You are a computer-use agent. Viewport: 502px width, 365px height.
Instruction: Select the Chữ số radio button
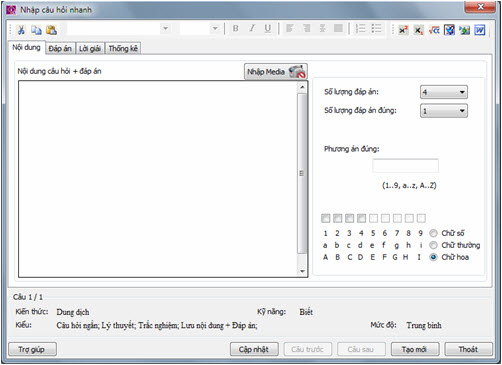pos(433,233)
